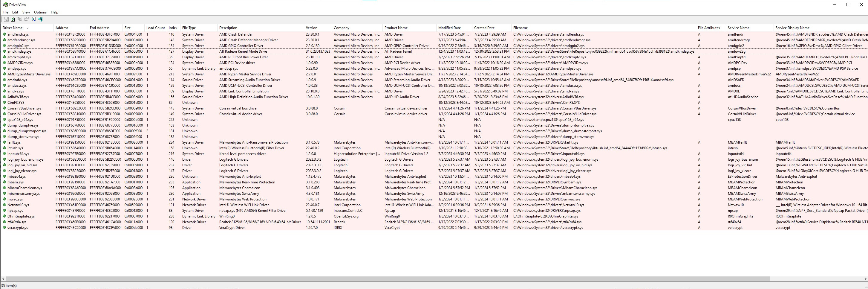Viewport: 868px width, 289px height.
Task: Open the Edit menu
Action: (15, 12)
